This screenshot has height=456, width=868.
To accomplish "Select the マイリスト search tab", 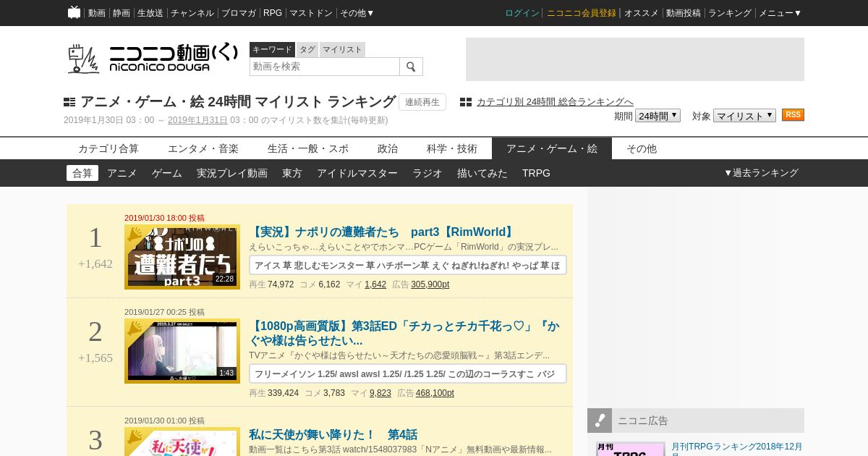I will pyautogui.click(x=342, y=49).
